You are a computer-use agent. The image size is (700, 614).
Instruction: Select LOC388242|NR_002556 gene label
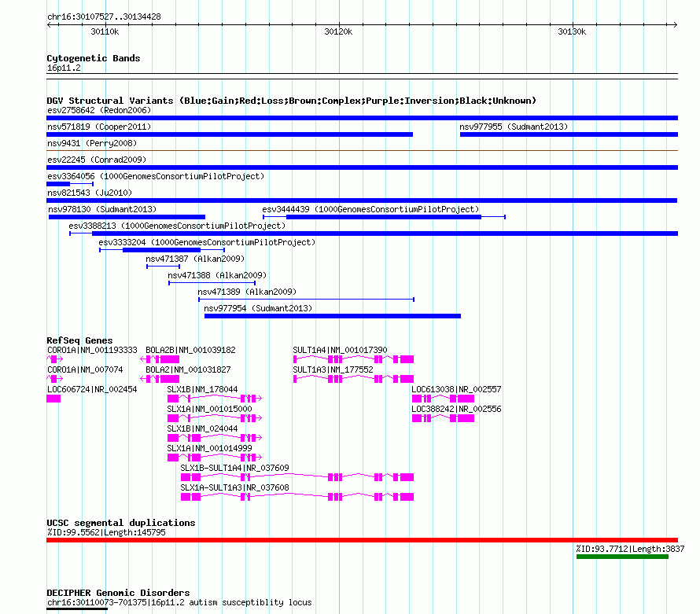point(456,409)
